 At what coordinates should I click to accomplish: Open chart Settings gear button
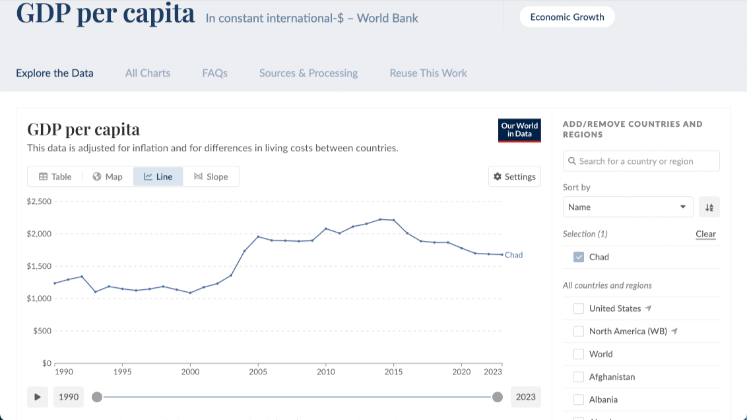(x=514, y=177)
